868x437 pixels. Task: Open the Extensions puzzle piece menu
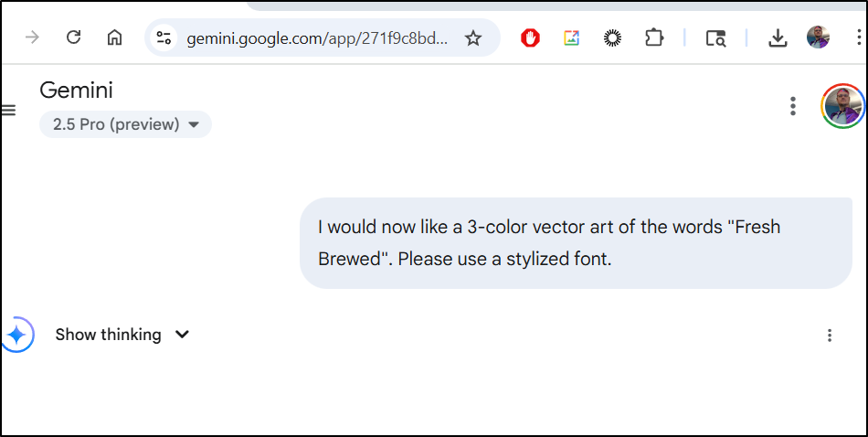tap(654, 37)
